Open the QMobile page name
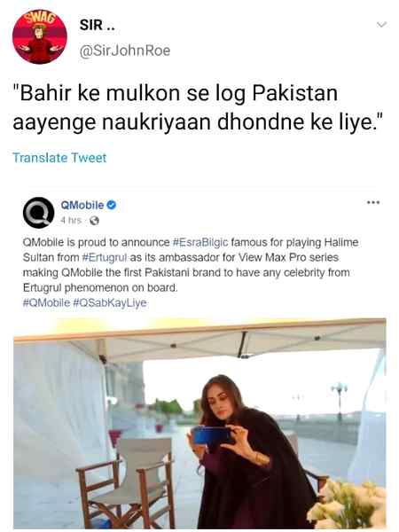This screenshot has height=532, width=399. (x=82, y=205)
